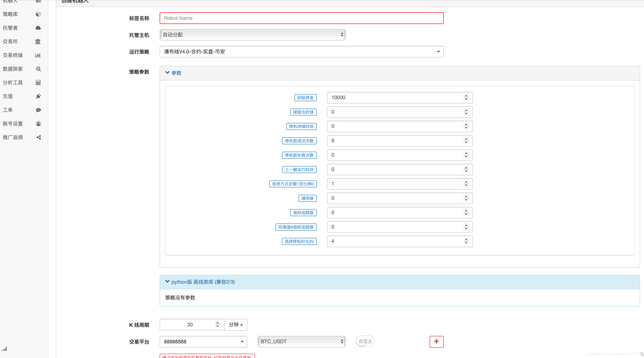Select 交易所 sidebar entry
This screenshot has height=358, width=644.
tap(10, 42)
